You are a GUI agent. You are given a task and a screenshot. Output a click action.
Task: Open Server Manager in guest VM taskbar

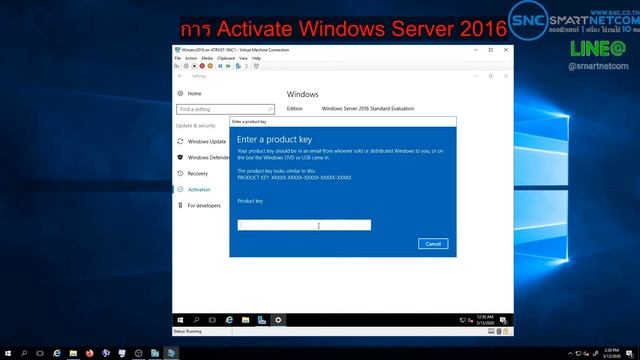coord(262,320)
